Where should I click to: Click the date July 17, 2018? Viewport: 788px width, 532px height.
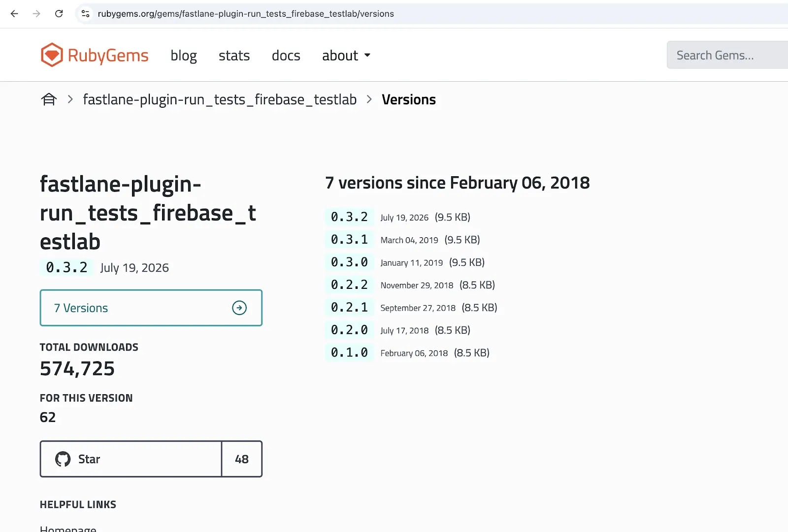[x=404, y=331]
